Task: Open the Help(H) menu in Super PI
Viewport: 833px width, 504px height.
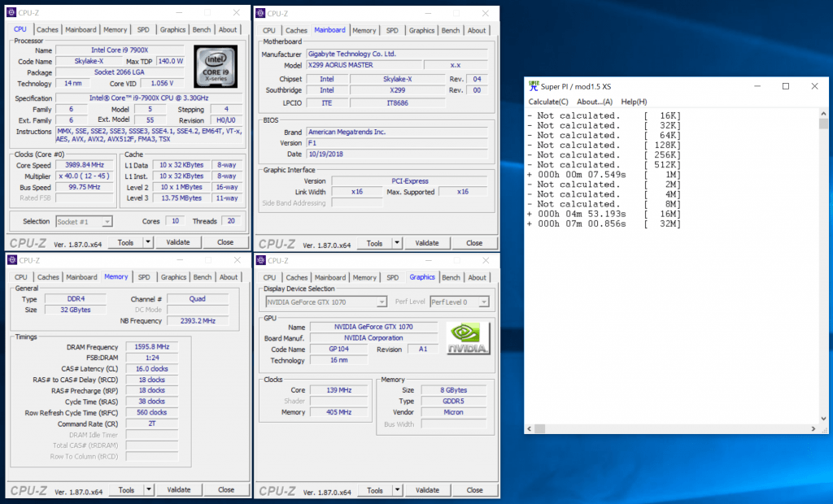Action: pyautogui.click(x=634, y=102)
